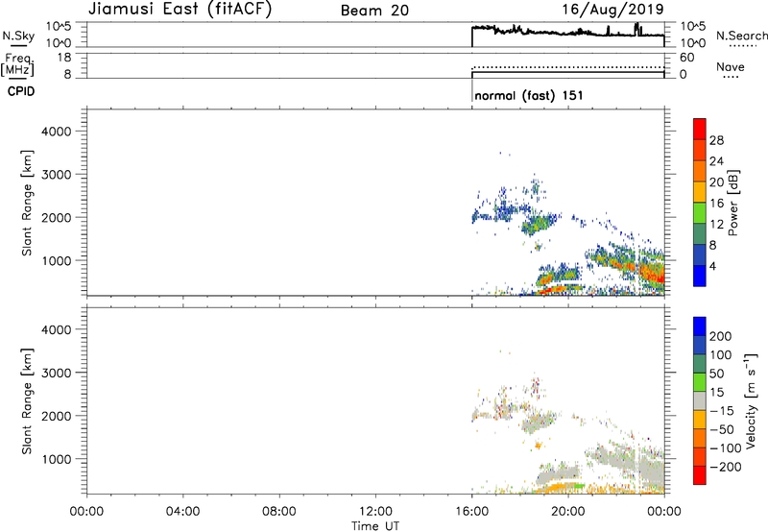Click the '04:00' time axis label

coord(183,512)
